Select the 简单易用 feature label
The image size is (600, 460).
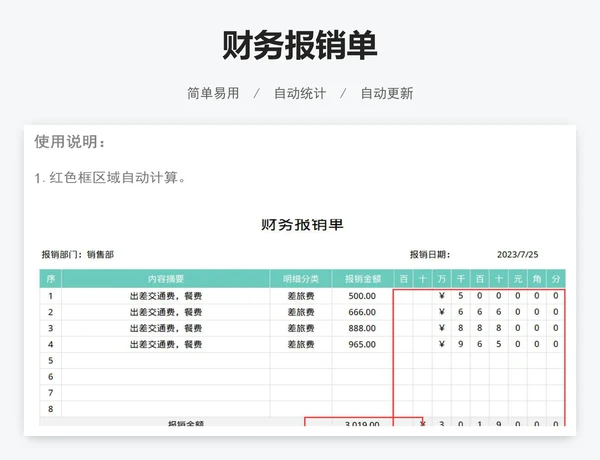pos(213,93)
